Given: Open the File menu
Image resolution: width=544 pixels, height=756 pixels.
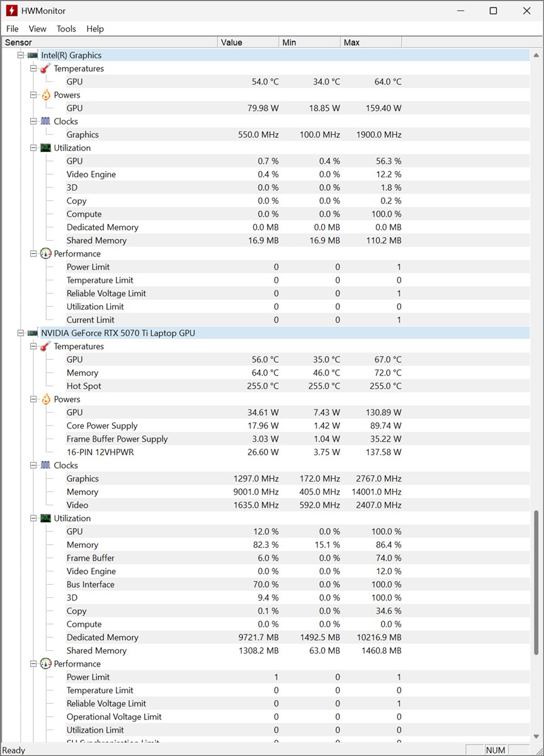Looking at the screenshot, I should [x=13, y=29].
